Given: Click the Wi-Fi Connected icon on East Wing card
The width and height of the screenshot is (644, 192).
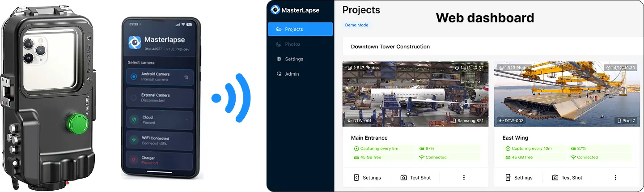Looking at the screenshot, I should point(573,158).
